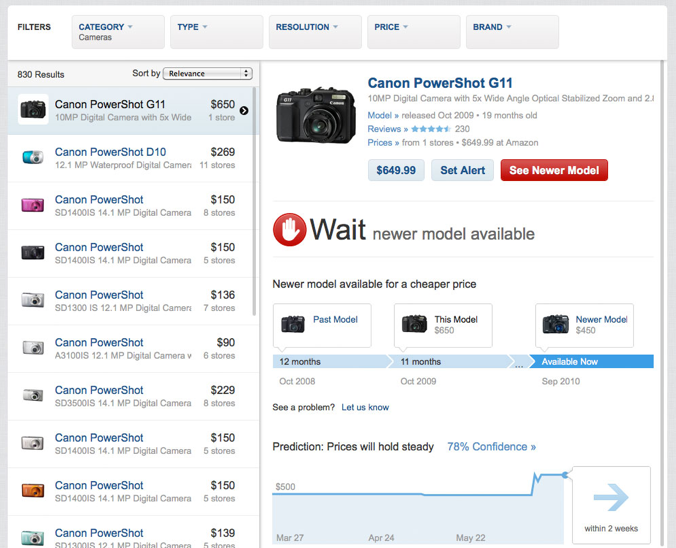
Task: Open the Brand filter menu
Action: click(x=512, y=32)
